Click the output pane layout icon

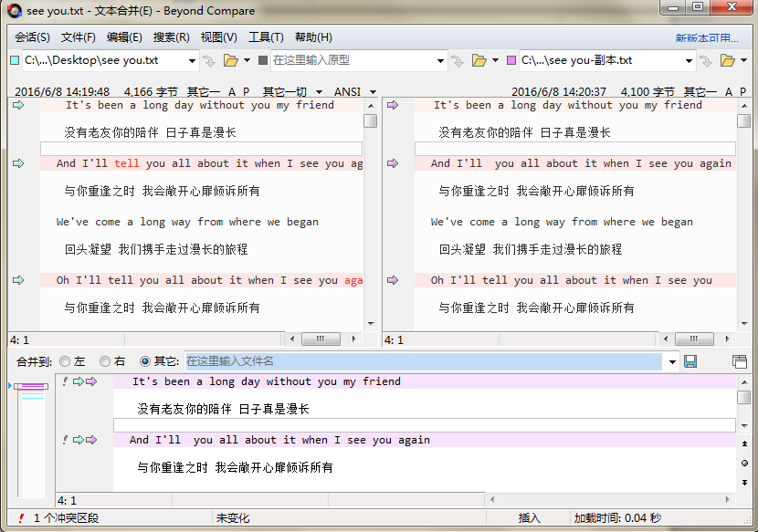(x=739, y=362)
